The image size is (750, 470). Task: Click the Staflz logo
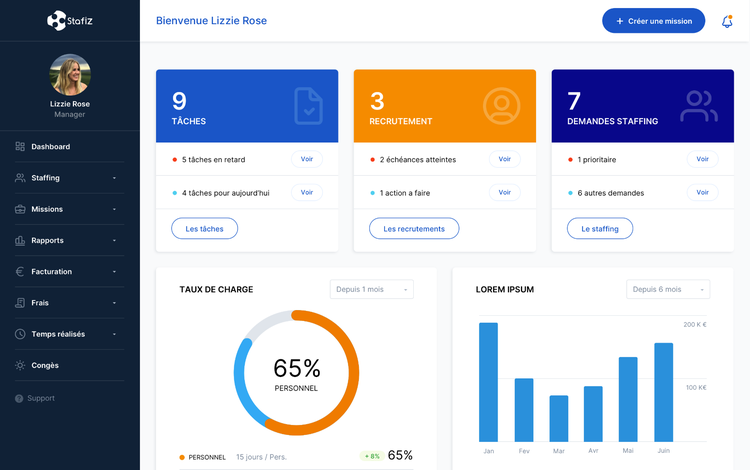(x=69, y=20)
